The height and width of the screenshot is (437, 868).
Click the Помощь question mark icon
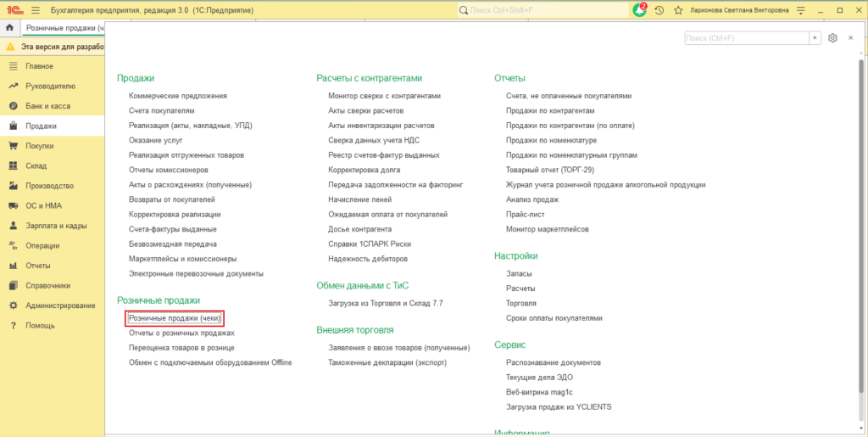point(14,325)
